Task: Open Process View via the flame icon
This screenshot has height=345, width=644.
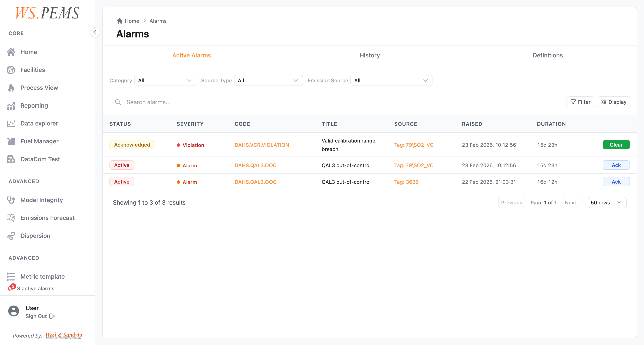Action: [11, 88]
